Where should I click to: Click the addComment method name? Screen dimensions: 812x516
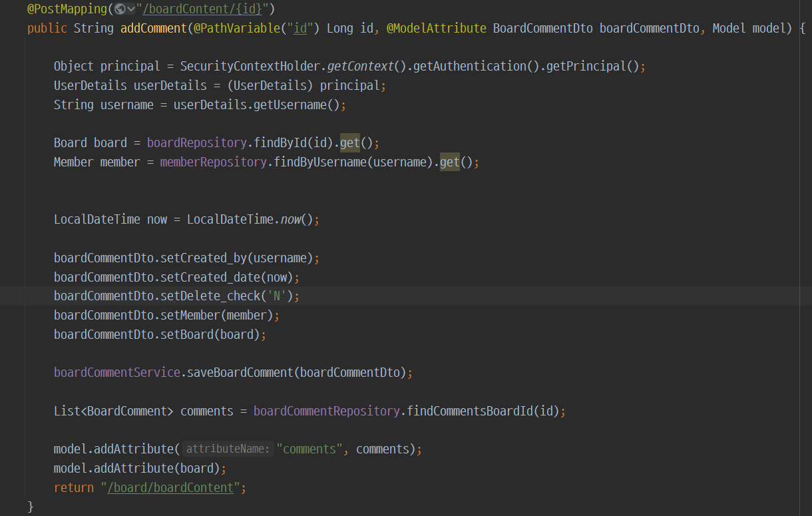(153, 29)
